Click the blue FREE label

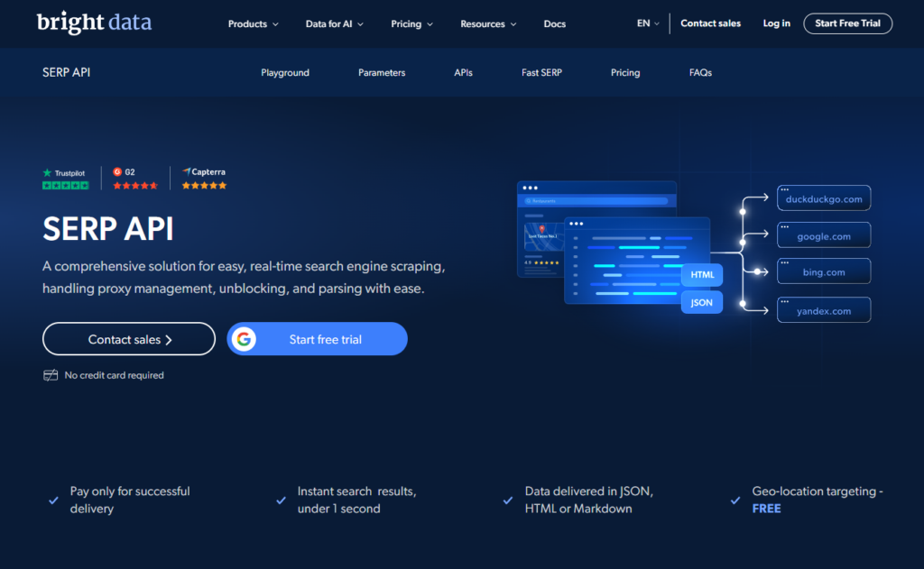pos(767,509)
